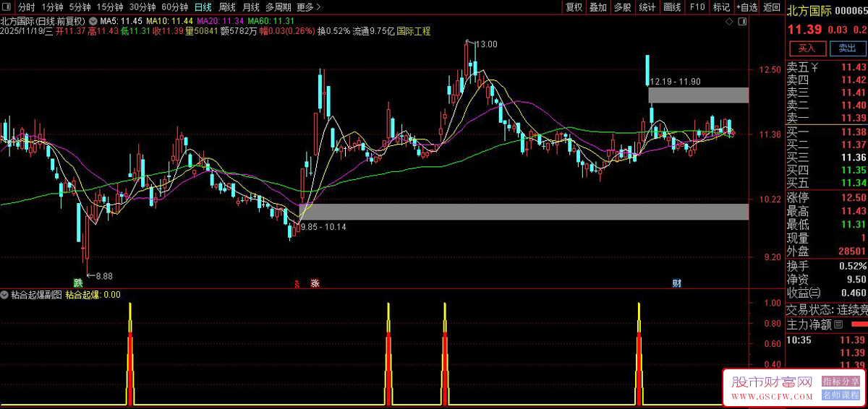
Task: Switch to the 15分钟 period tab
Action: [x=110, y=7]
